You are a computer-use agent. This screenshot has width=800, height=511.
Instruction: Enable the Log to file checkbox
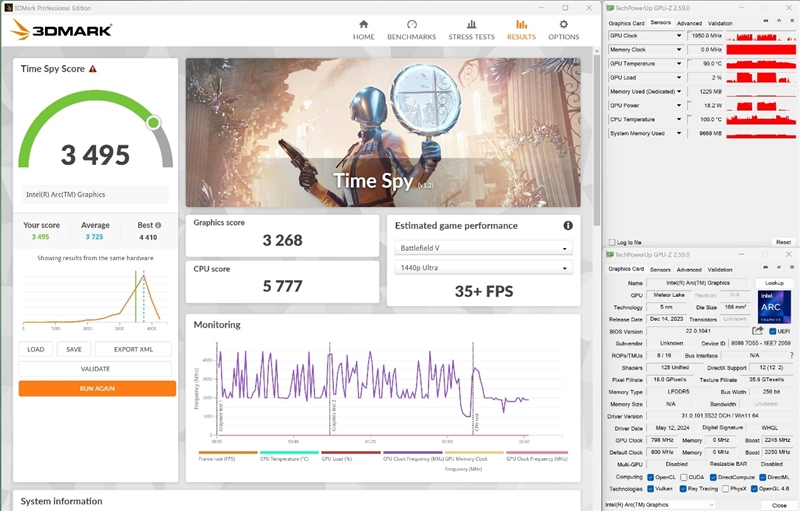point(612,242)
